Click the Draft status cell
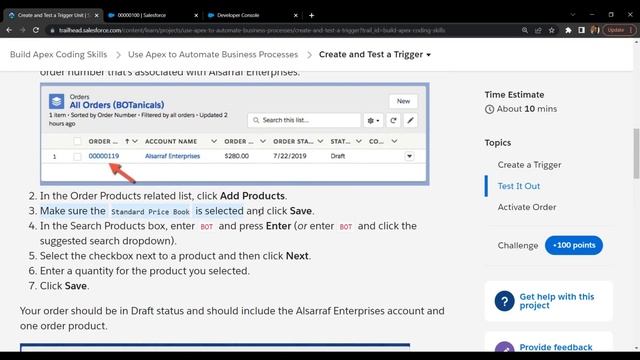The width and height of the screenshot is (640, 360). [x=338, y=156]
